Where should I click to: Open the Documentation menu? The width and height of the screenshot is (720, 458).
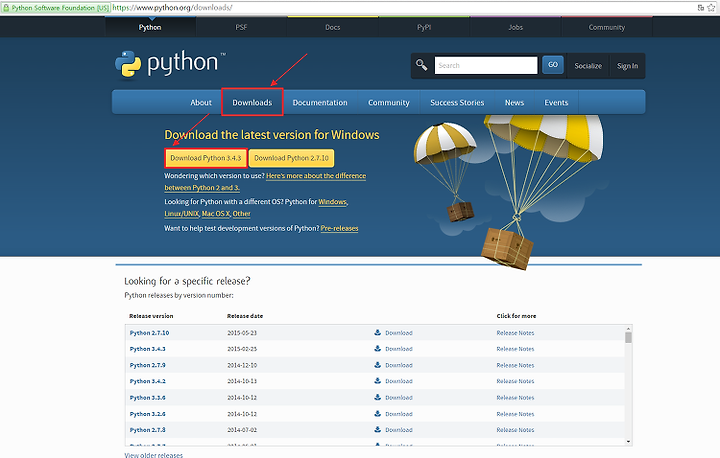[320, 102]
